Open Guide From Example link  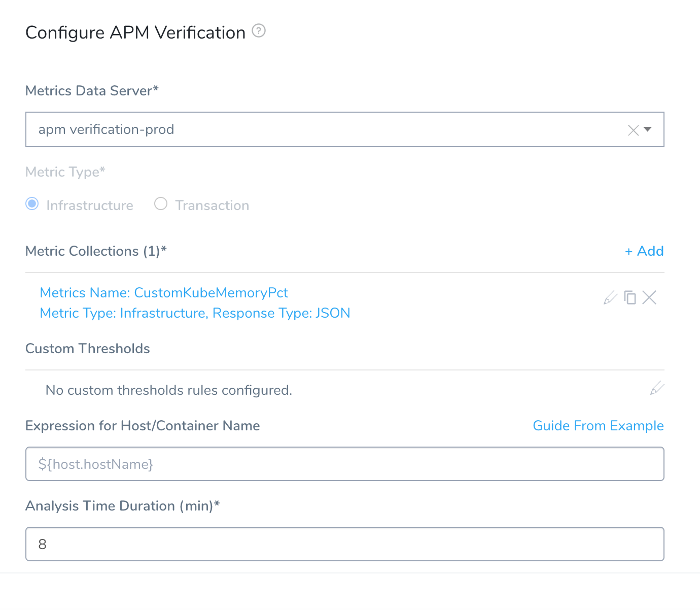[x=598, y=426]
